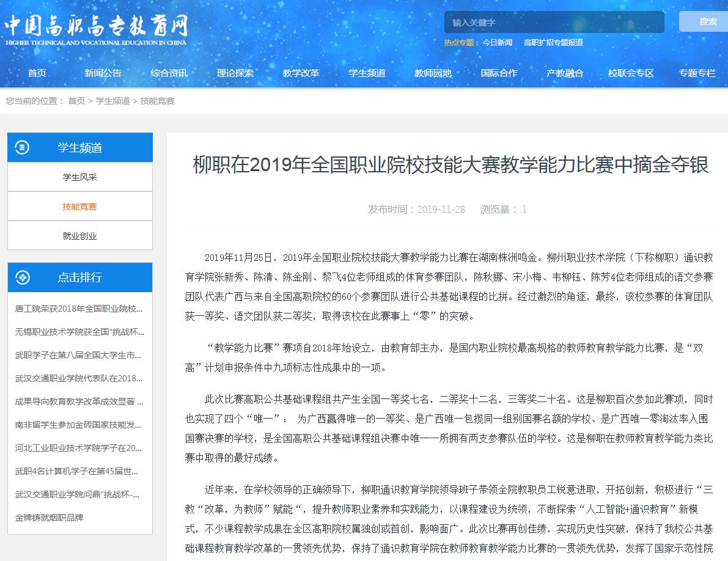Open the 高职扩招专题报道 link
The height and width of the screenshot is (561, 728).
[x=553, y=43]
